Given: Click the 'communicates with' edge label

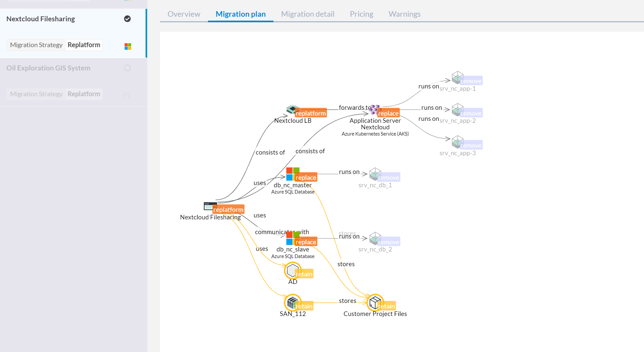Looking at the screenshot, I should [282, 232].
